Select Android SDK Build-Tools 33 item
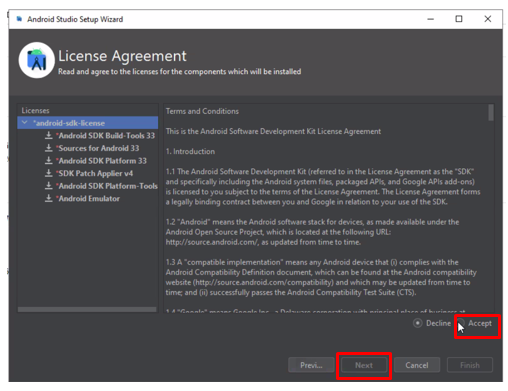Viewport: 508px width, 391px height. point(107,136)
